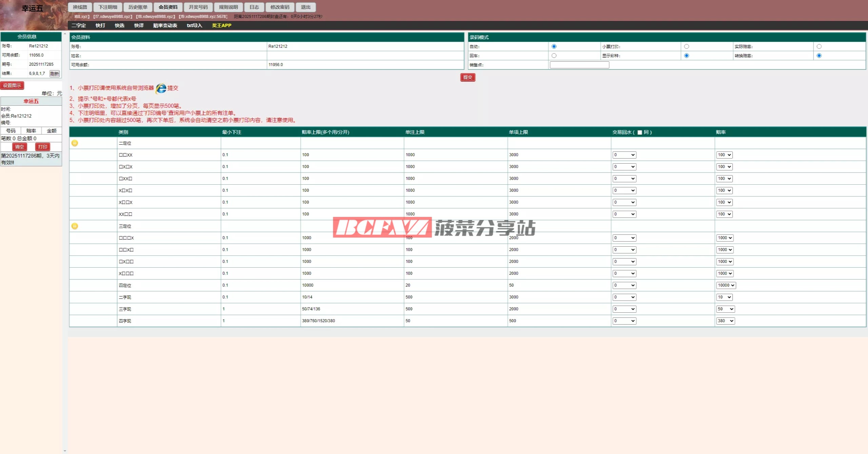Choose the 实际赔率 radio button
This screenshot has height=454, width=868.
(x=819, y=46)
